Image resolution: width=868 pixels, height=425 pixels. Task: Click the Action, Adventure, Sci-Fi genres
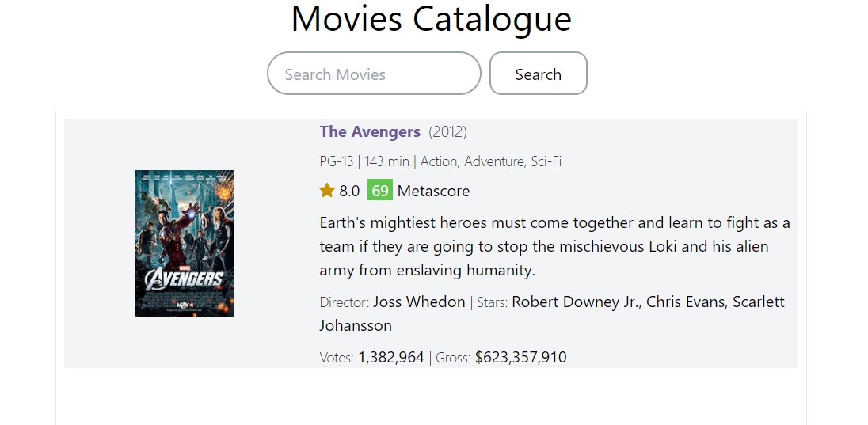[x=491, y=161]
